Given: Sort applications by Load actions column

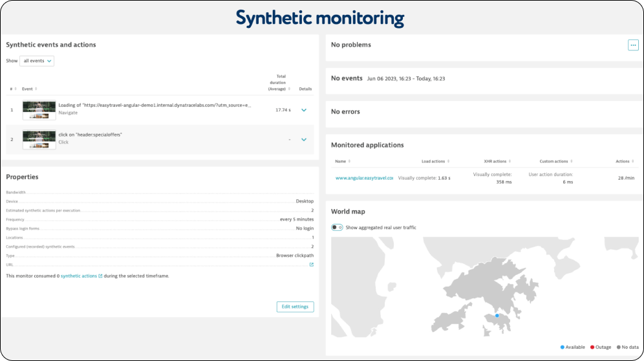Looking at the screenshot, I should [x=435, y=161].
